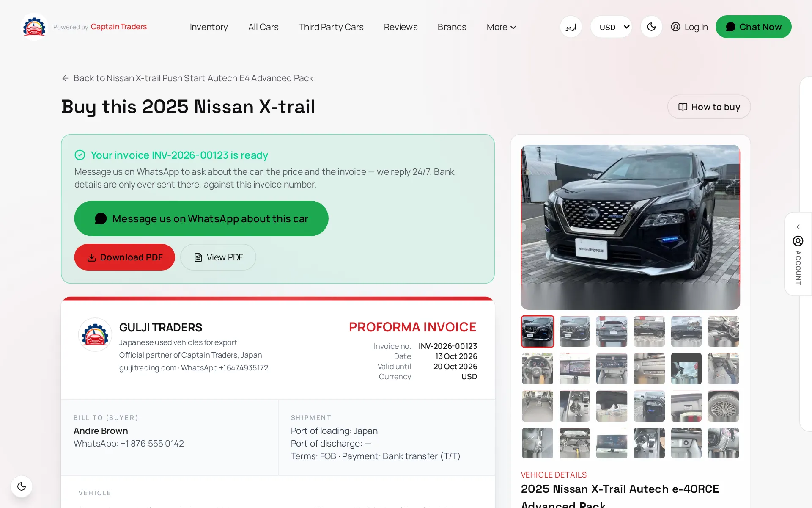Click buyer name Andre Brown
Viewport: 812px width, 508px height.
(101, 431)
